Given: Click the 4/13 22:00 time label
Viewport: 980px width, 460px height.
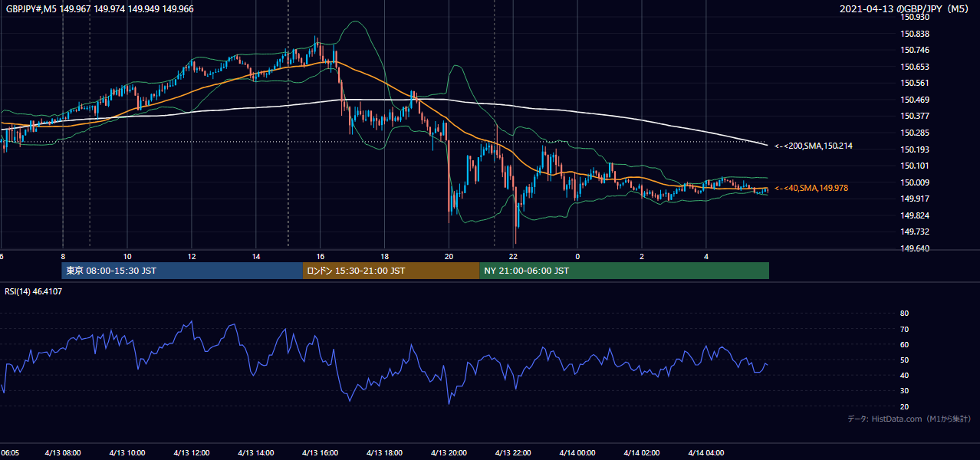Looking at the screenshot, I should [513, 453].
